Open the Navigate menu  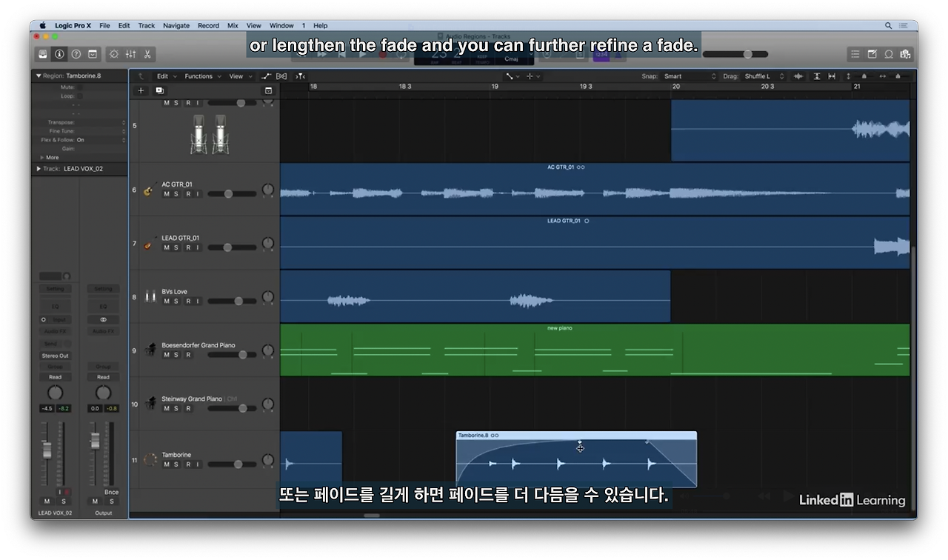(x=176, y=25)
